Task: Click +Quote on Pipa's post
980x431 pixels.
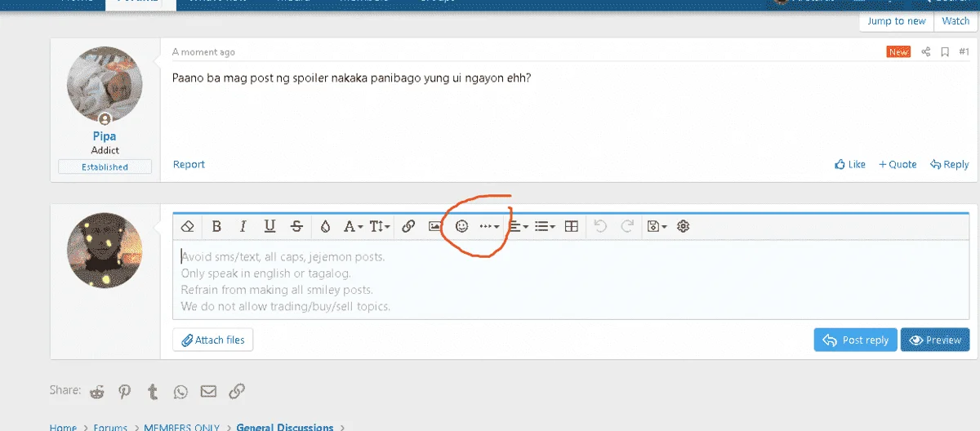Action: pyautogui.click(x=898, y=164)
